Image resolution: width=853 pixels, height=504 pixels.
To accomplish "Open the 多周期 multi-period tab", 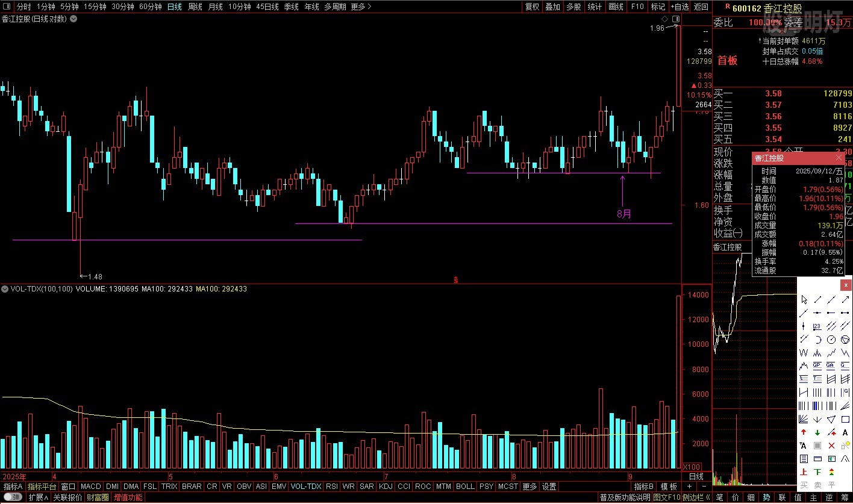I will point(335,7).
